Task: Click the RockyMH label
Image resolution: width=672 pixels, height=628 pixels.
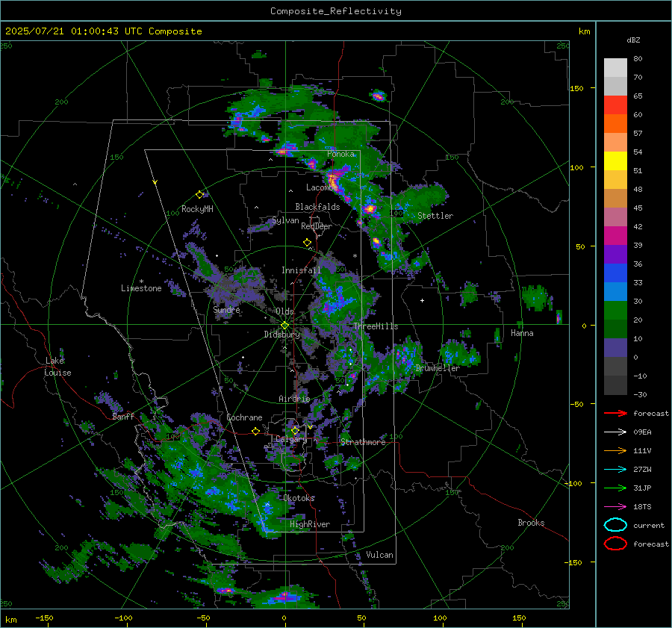Action: click(x=197, y=209)
